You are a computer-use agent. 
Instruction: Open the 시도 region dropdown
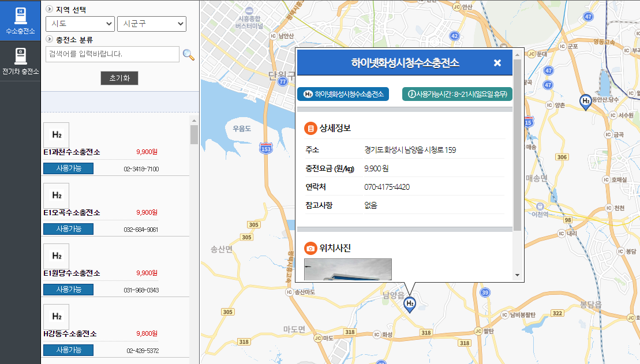pos(80,24)
